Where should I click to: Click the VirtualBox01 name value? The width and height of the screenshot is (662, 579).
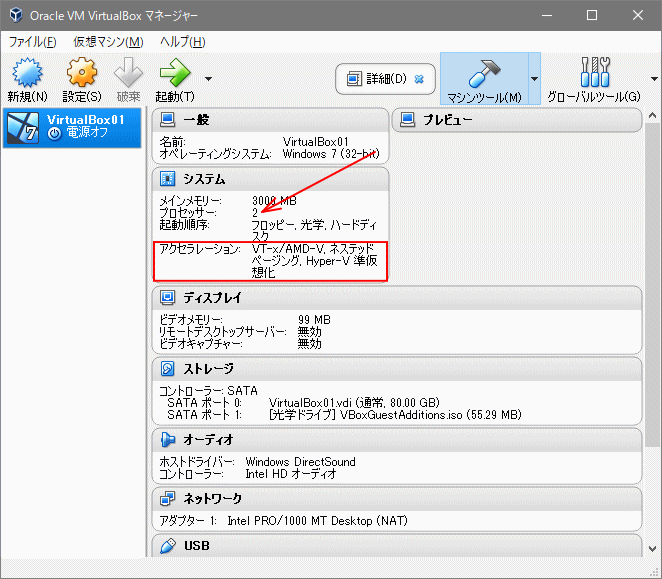pyautogui.click(x=315, y=141)
